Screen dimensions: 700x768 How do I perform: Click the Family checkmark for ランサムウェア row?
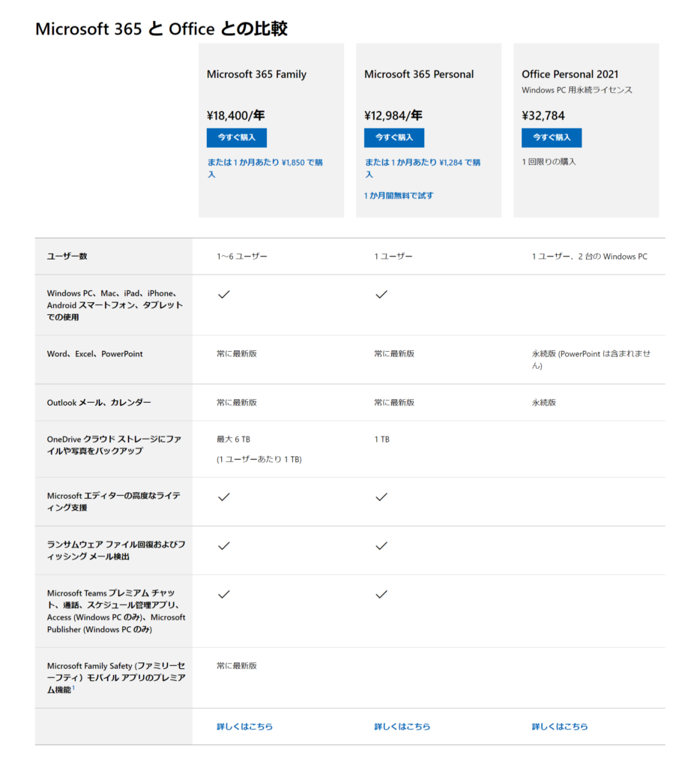point(223,546)
